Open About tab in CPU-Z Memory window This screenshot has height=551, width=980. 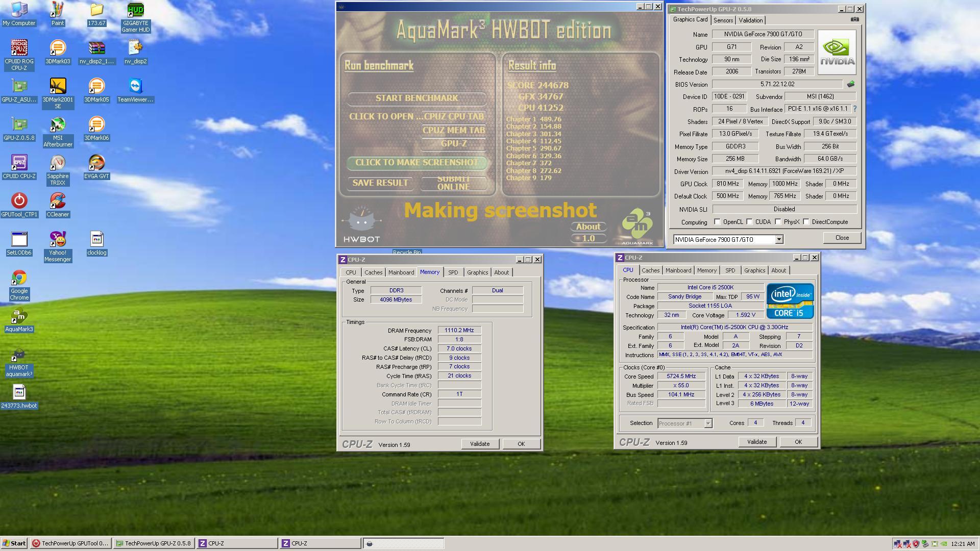(x=501, y=272)
